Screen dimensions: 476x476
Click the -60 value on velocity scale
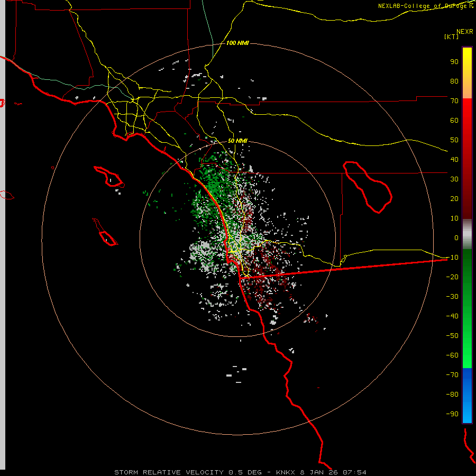[x=452, y=355]
